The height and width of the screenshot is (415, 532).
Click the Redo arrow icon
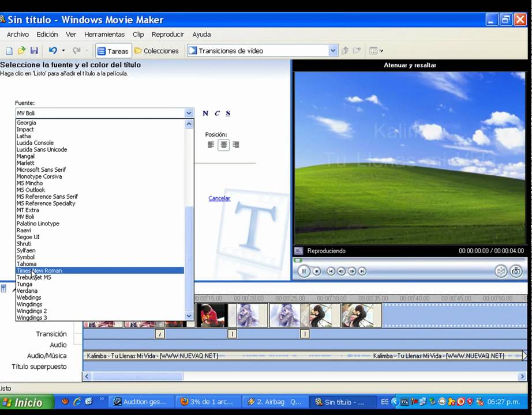pos(77,51)
